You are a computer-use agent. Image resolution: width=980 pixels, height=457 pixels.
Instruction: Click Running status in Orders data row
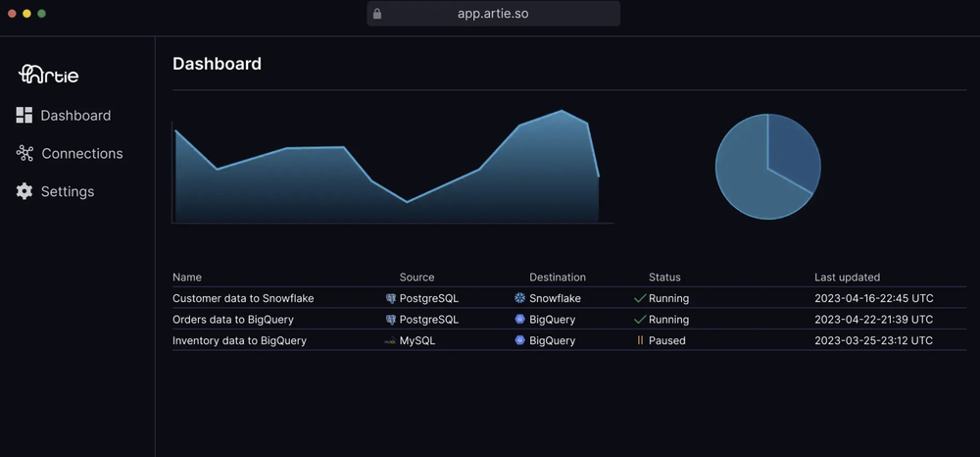click(x=668, y=320)
